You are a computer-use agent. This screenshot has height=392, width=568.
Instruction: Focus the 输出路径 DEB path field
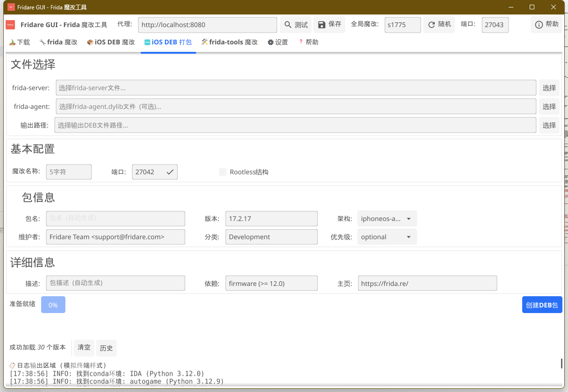pyautogui.click(x=295, y=125)
